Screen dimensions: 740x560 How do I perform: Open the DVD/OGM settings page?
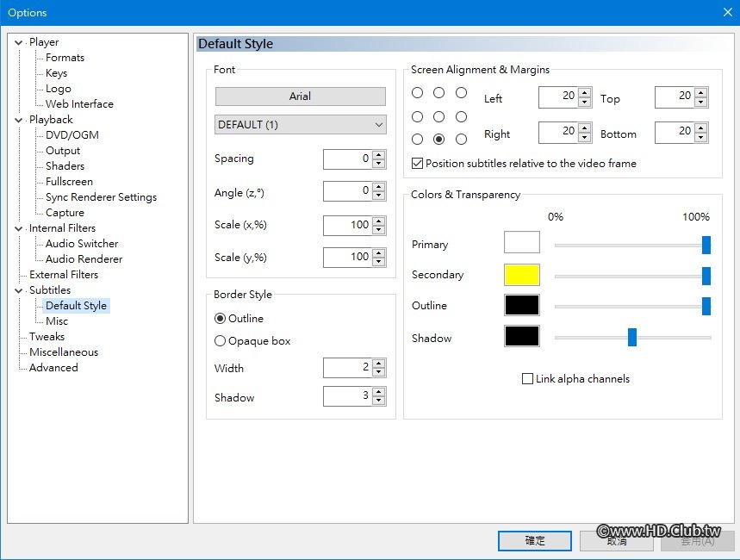(x=72, y=135)
